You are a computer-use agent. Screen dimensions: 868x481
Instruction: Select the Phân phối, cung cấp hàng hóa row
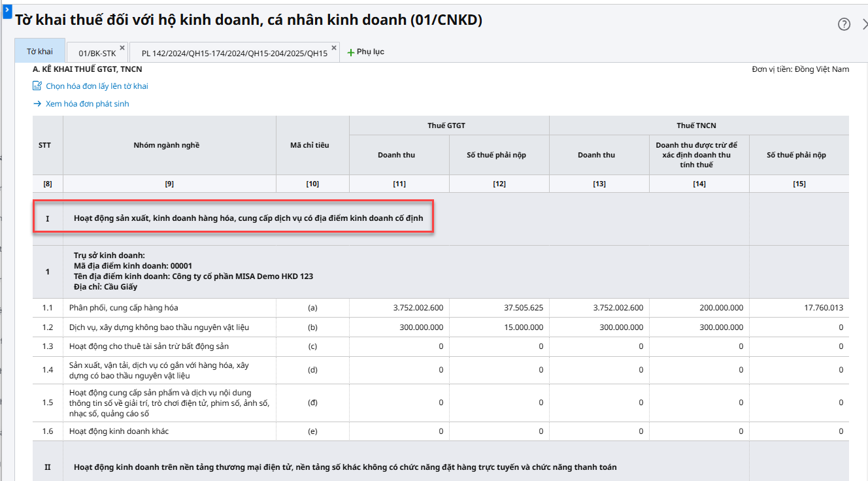[x=124, y=308]
